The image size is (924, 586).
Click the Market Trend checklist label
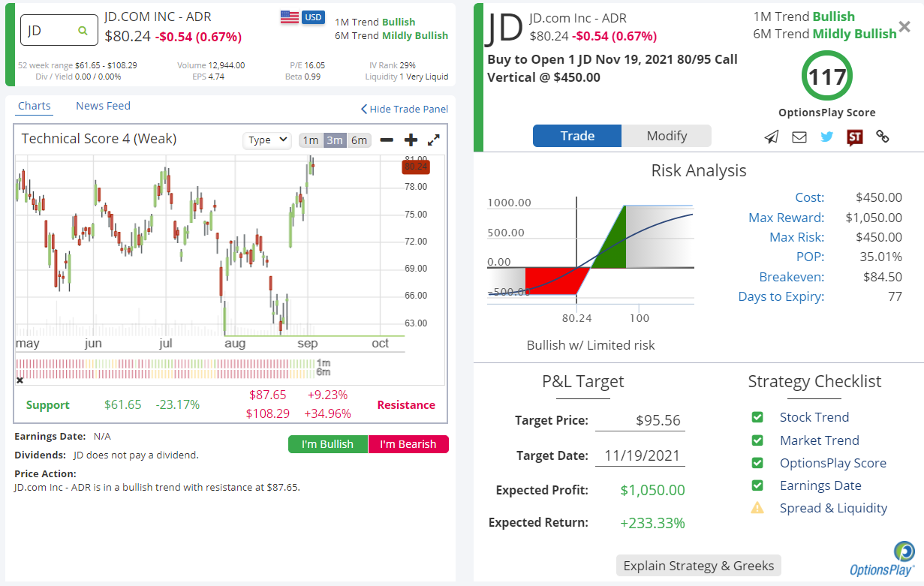tap(820, 440)
